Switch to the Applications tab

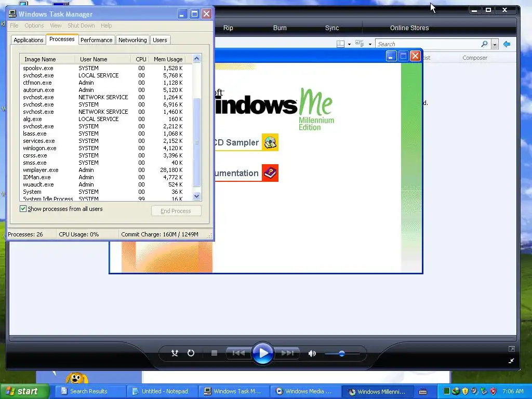[29, 40]
